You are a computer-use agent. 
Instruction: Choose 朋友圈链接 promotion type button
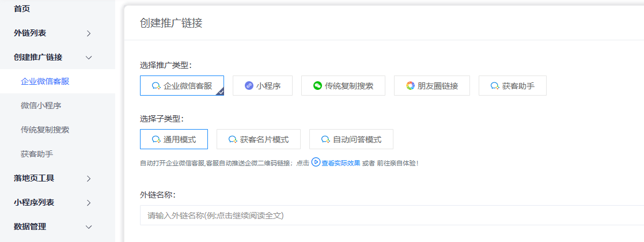click(432, 85)
